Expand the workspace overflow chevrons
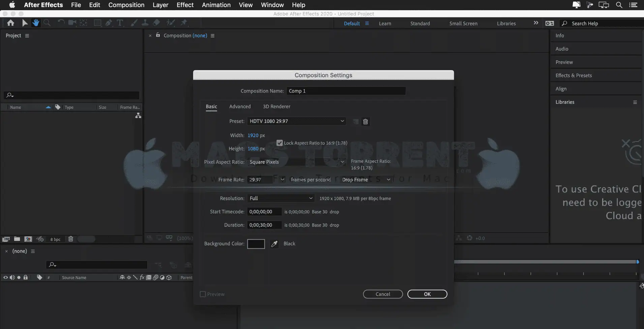 pyautogui.click(x=536, y=23)
